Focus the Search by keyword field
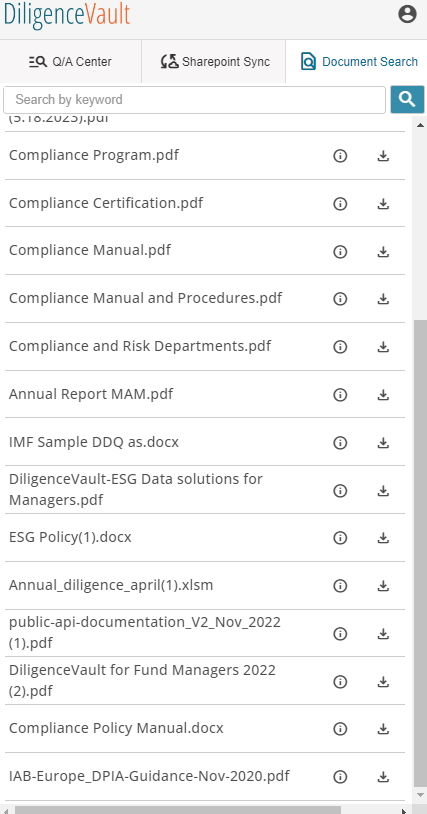 195,100
